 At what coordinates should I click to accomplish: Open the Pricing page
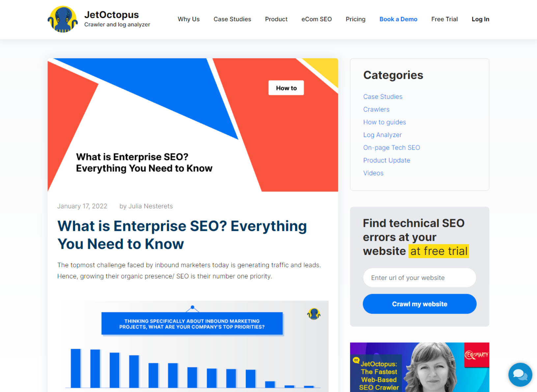(355, 19)
